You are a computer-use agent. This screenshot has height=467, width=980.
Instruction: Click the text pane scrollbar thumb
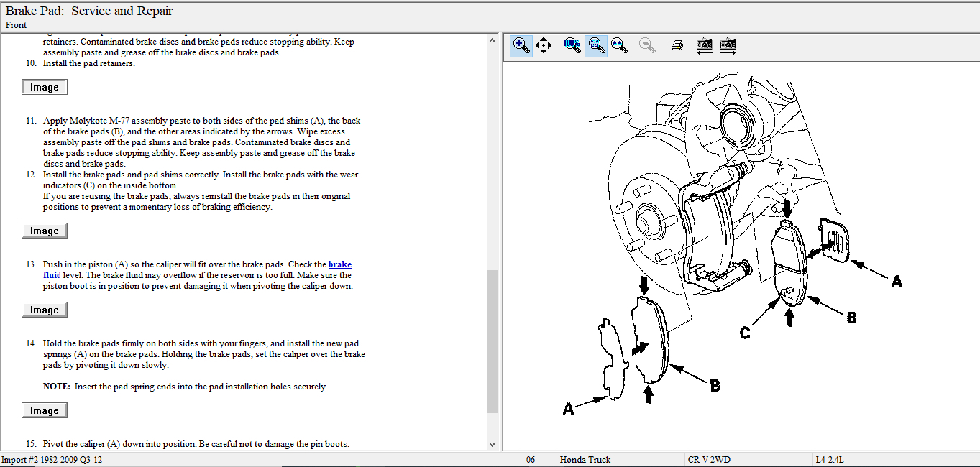click(x=492, y=341)
